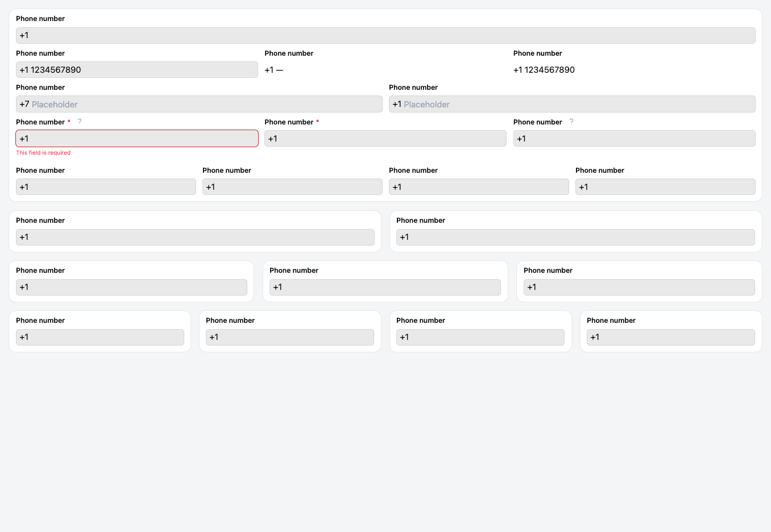Viewport: 771px width, 532px height.
Task: Click the +7 country code prefix
Action: (24, 104)
